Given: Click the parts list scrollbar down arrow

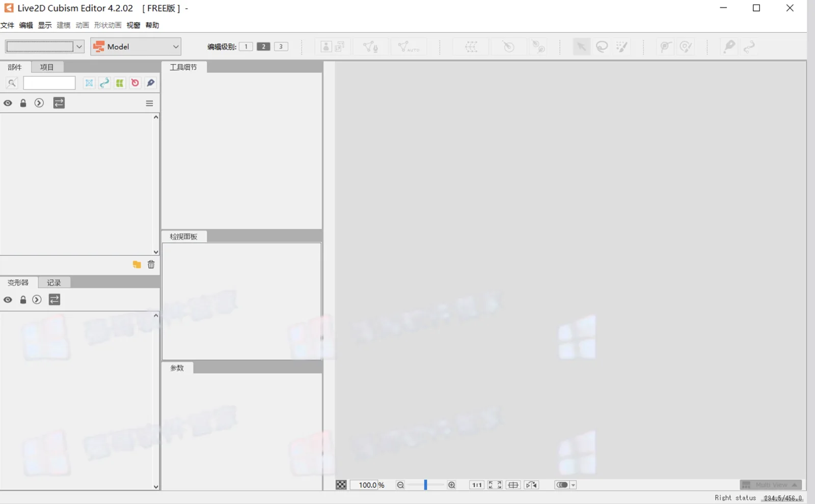Looking at the screenshot, I should tap(156, 252).
